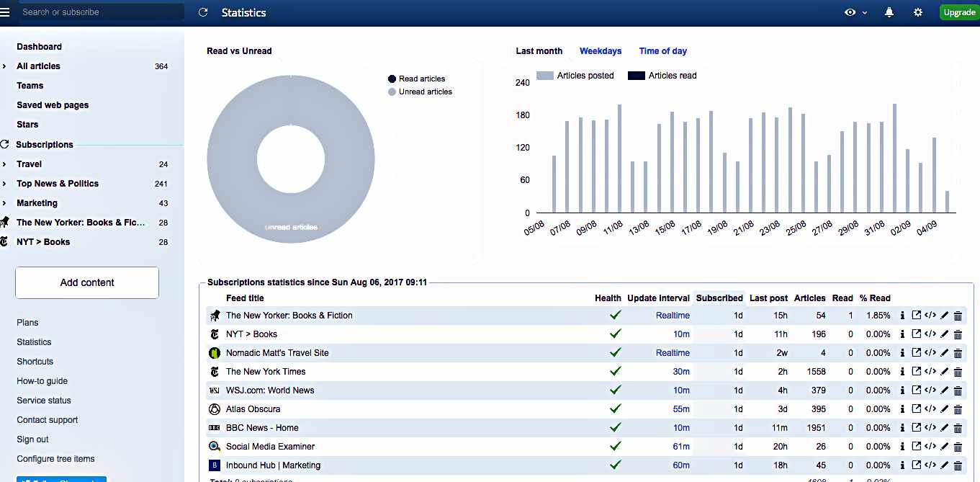This screenshot has width=980, height=482.
Task: Open WSJ.com: World News external link icon
Action: (916, 390)
